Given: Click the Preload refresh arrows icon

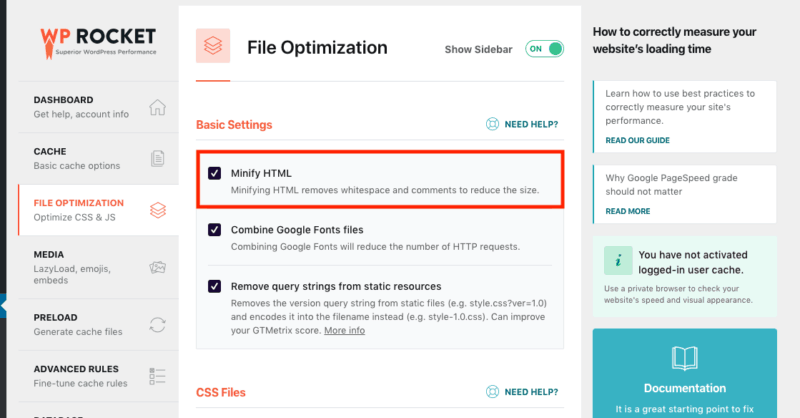Looking at the screenshot, I should point(158,325).
